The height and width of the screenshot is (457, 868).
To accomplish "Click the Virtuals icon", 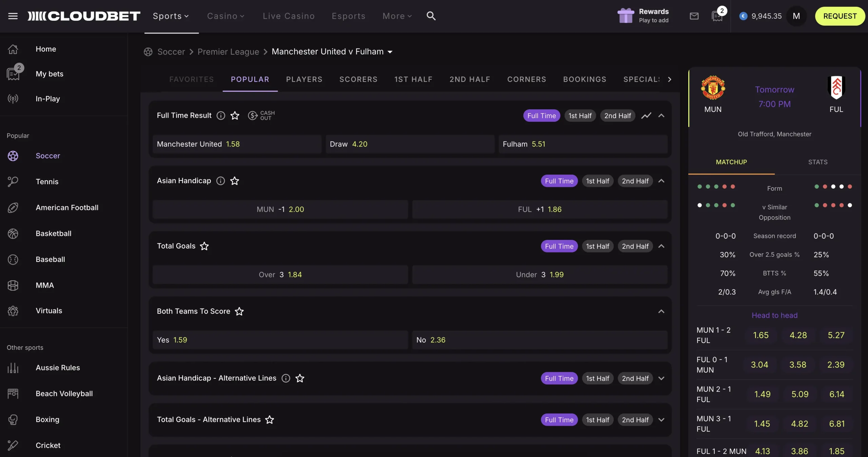I will tap(13, 311).
